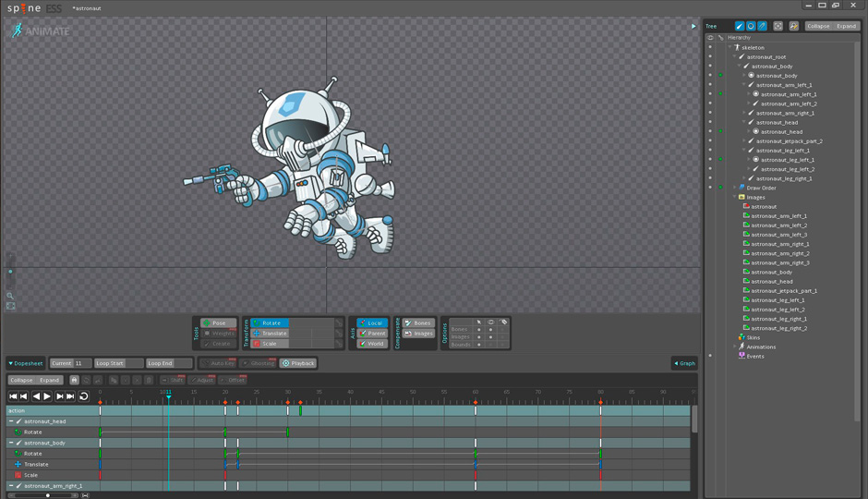
Task: Go to previous keyframe
Action: coord(24,396)
